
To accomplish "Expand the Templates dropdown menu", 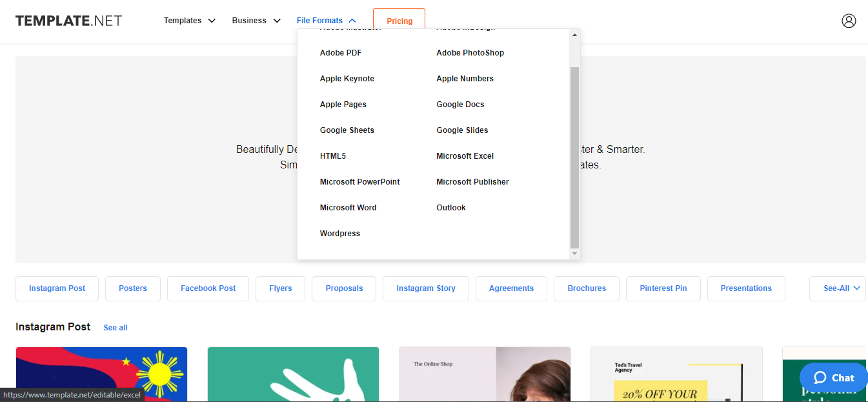I will pos(189,21).
